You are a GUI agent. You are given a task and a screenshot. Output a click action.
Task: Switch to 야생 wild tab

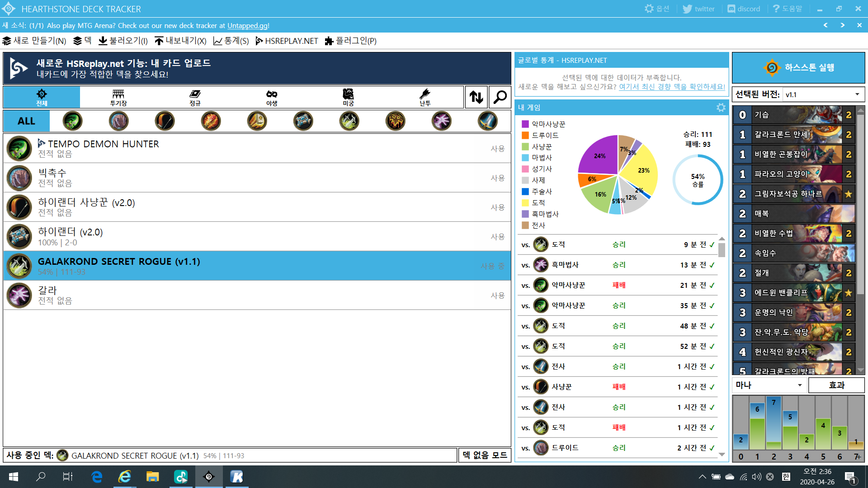coord(272,97)
